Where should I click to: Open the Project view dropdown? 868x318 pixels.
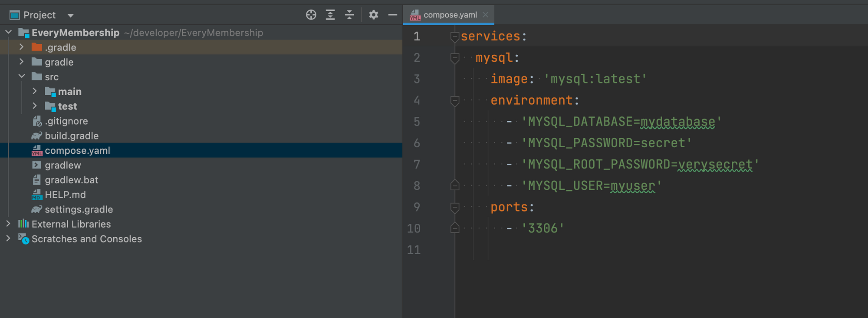[x=70, y=16]
